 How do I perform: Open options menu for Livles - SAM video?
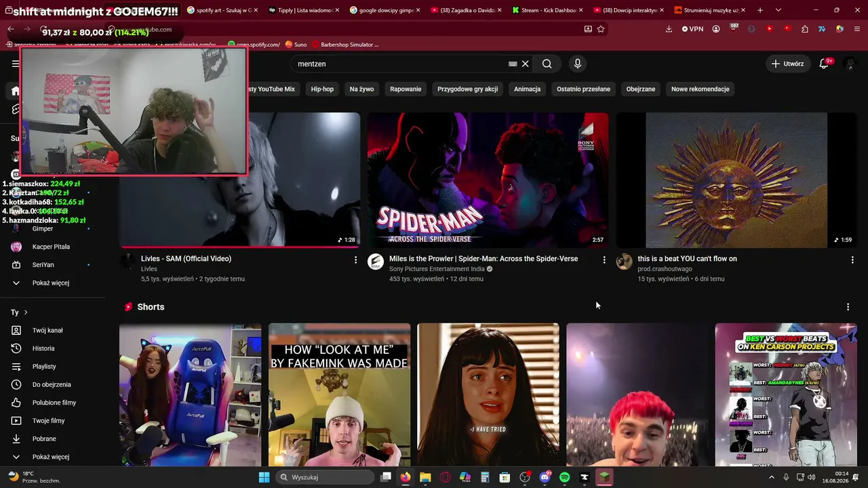pyautogui.click(x=355, y=260)
